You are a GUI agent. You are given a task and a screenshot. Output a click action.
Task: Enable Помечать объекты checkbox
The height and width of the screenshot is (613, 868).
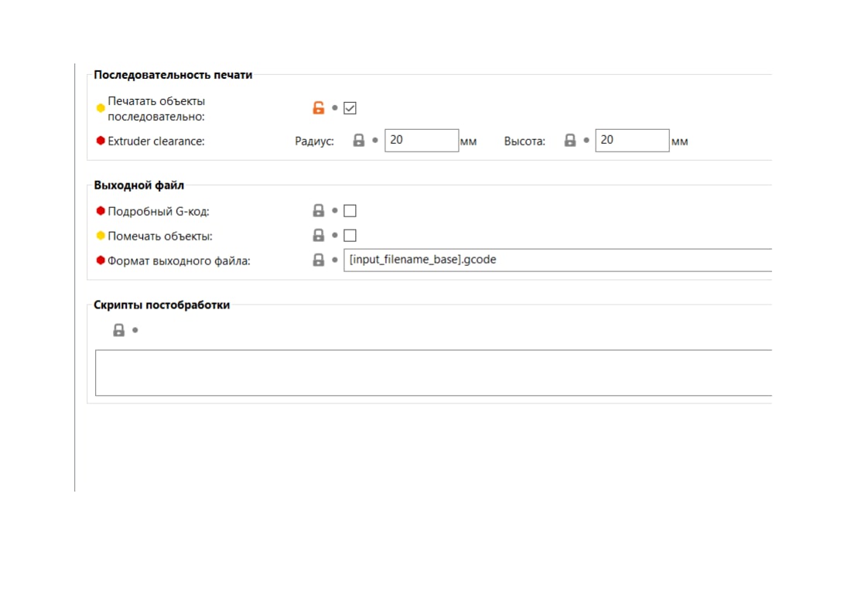pos(350,236)
